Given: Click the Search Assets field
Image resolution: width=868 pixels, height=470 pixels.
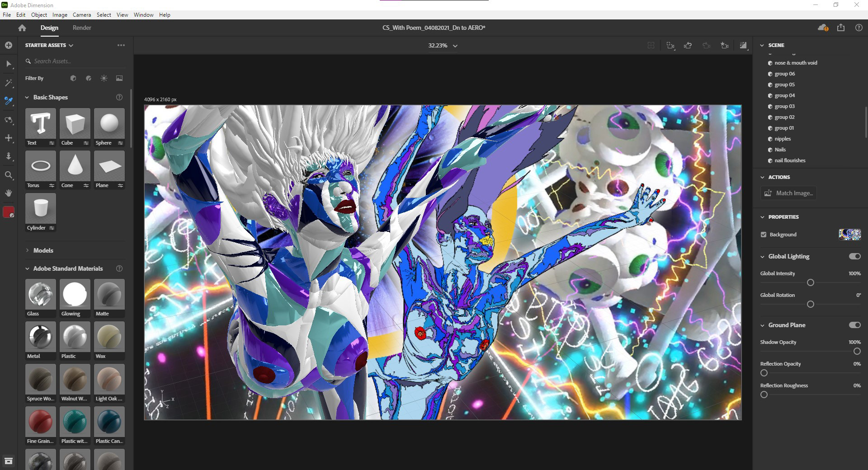Looking at the screenshot, I should pos(75,61).
